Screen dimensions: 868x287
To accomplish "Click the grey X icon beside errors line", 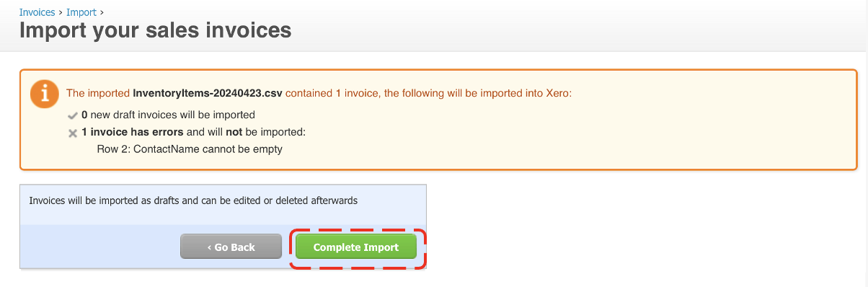I will [x=72, y=133].
